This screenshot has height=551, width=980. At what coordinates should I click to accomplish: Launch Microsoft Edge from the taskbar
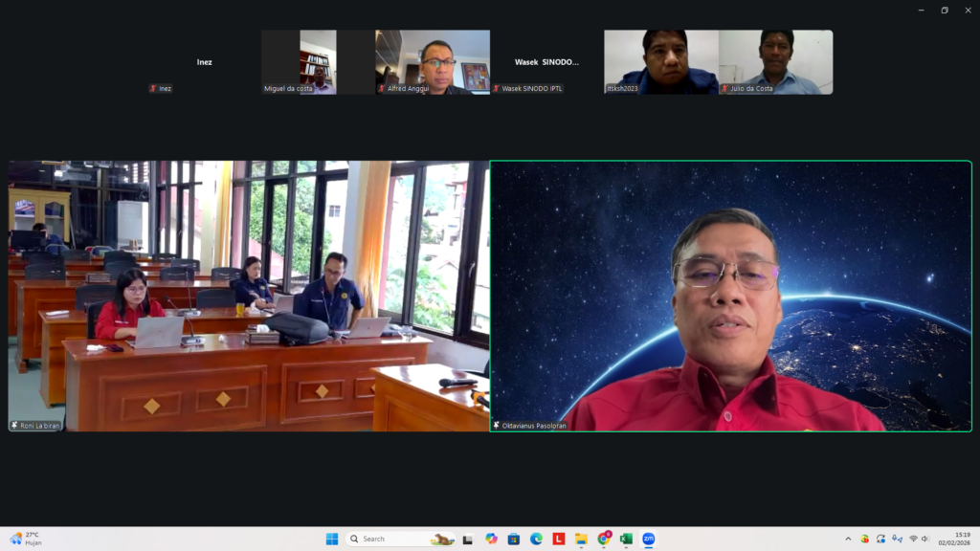click(x=536, y=539)
